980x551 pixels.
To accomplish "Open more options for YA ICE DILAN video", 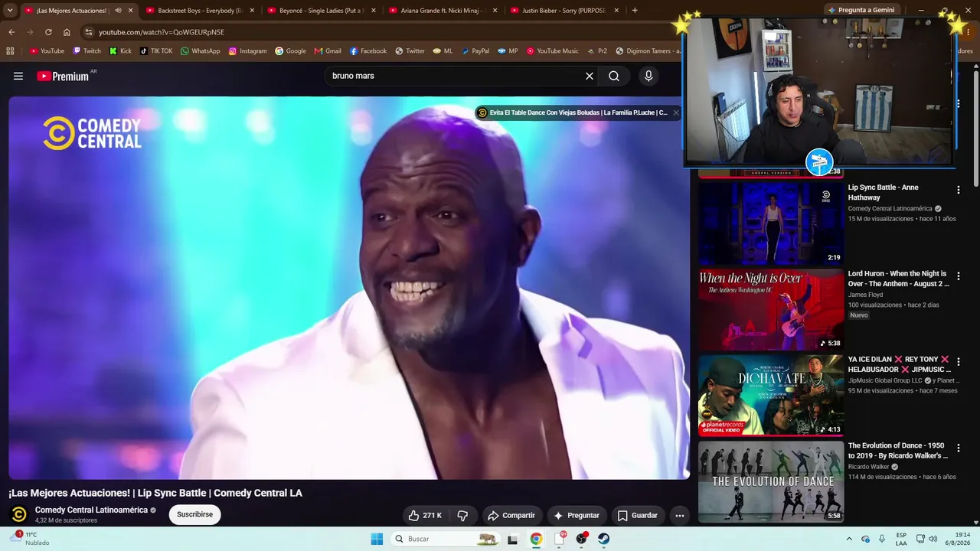I will 958,361.
